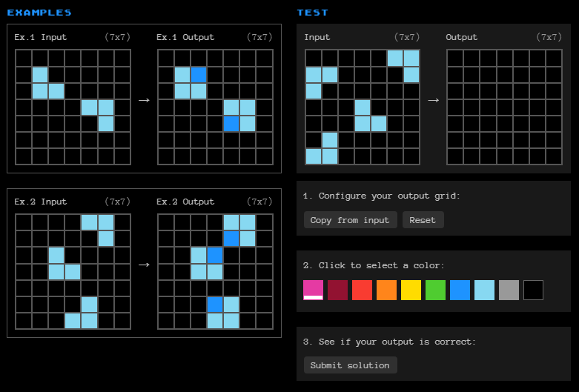Screen dimensions: 579x392
Task: Select the black color swatch
Action: [x=533, y=290]
